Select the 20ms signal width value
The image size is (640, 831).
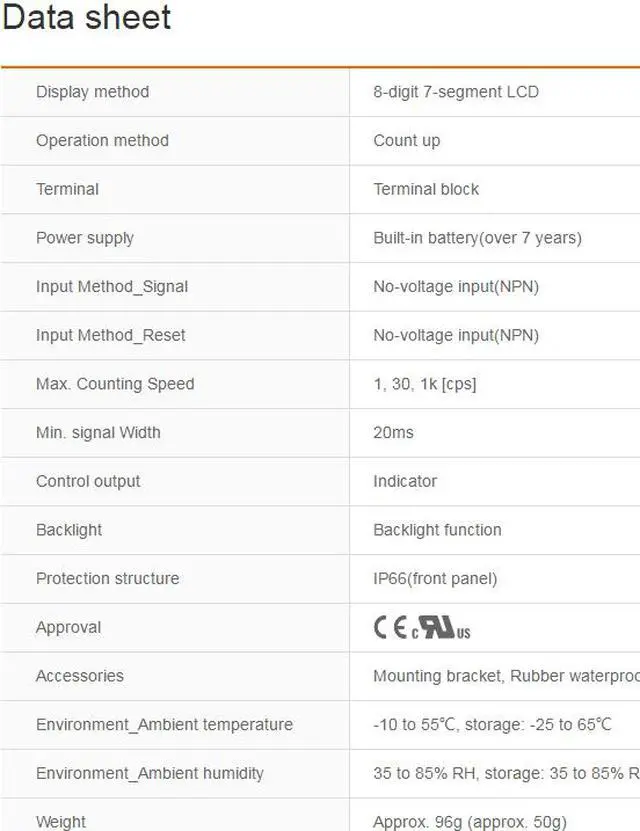point(393,433)
